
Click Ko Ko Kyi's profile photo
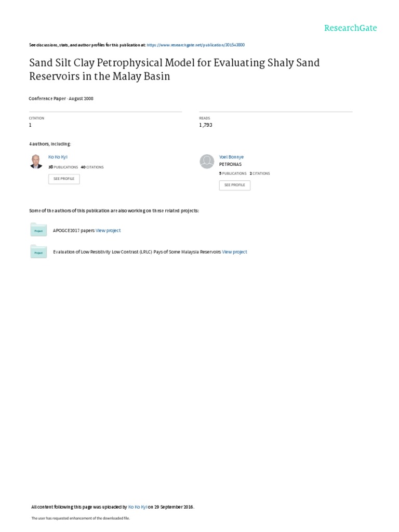click(36, 162)
